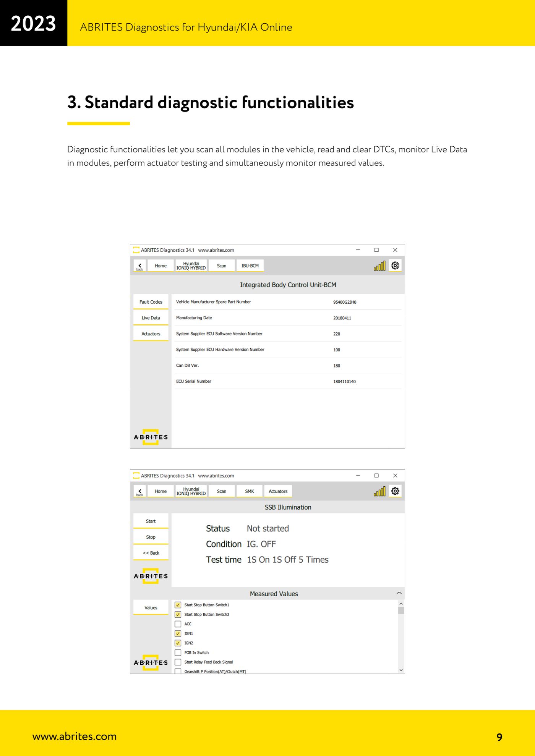Open settings gear in the IBU-BCM window
Viewport: 535px width, 756px height.
point(395,265)
